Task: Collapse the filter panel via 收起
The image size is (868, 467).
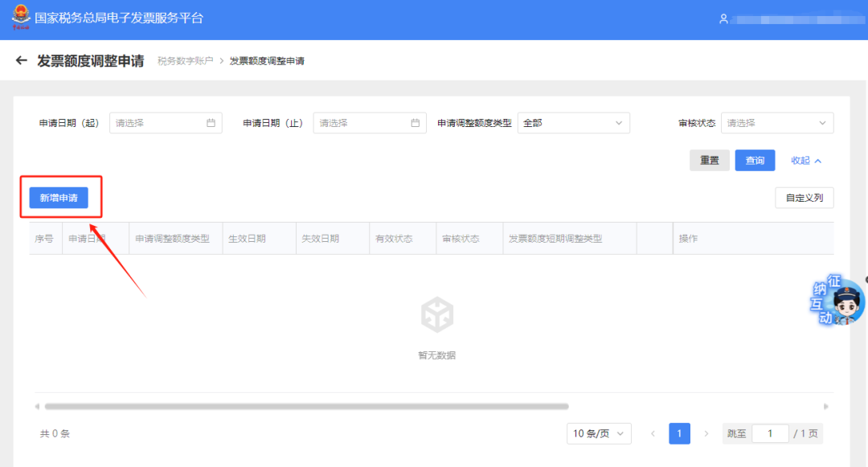Action: click(805, 160)
